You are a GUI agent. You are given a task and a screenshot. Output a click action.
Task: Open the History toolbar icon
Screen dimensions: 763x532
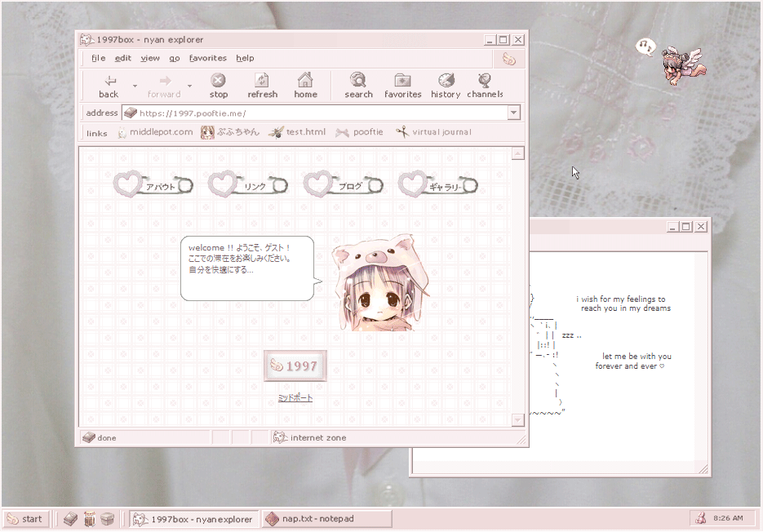pos(446,81)
